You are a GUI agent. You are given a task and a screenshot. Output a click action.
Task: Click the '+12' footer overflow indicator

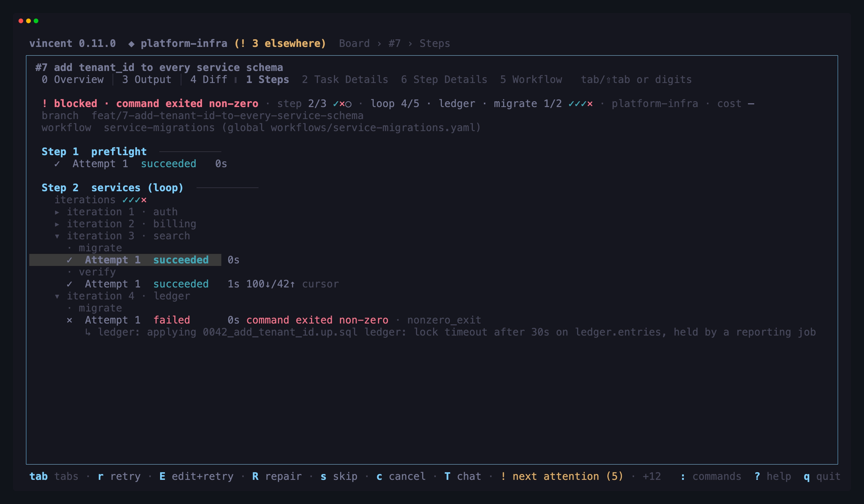[x=652, y=476]
